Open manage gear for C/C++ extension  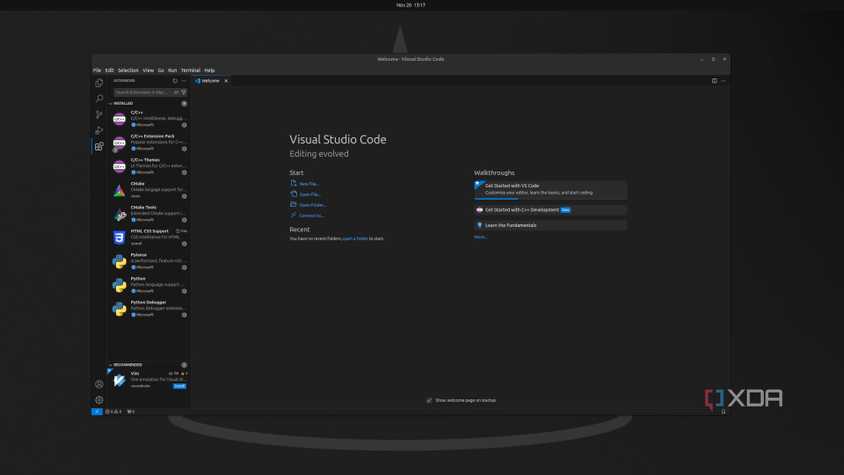[x=184, y=125]
